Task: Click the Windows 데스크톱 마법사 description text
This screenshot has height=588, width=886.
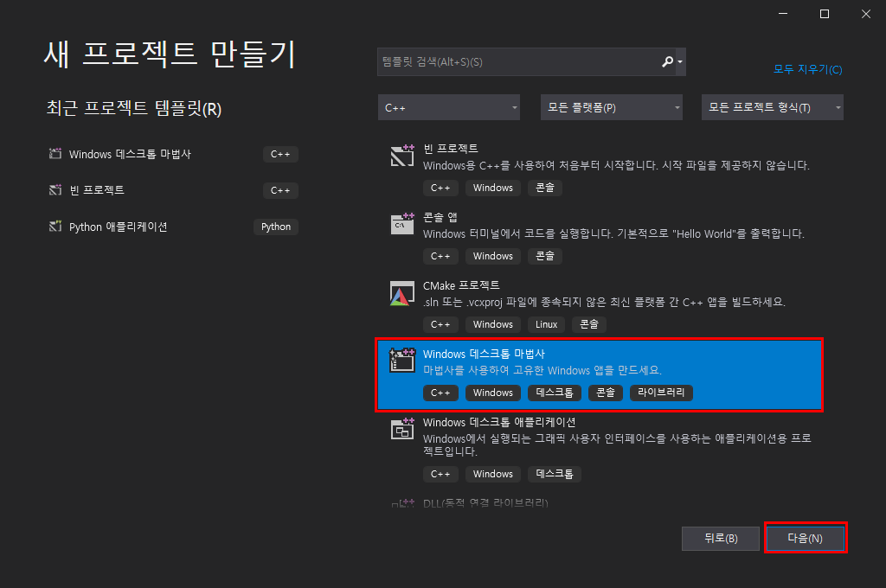Action: coord(542,371)
